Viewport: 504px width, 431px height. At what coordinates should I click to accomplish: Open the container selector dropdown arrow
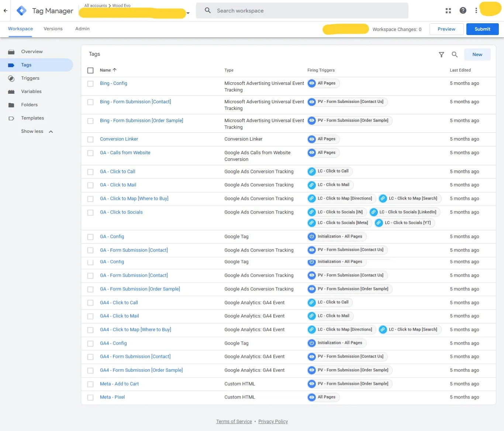(x=188, y=13)
